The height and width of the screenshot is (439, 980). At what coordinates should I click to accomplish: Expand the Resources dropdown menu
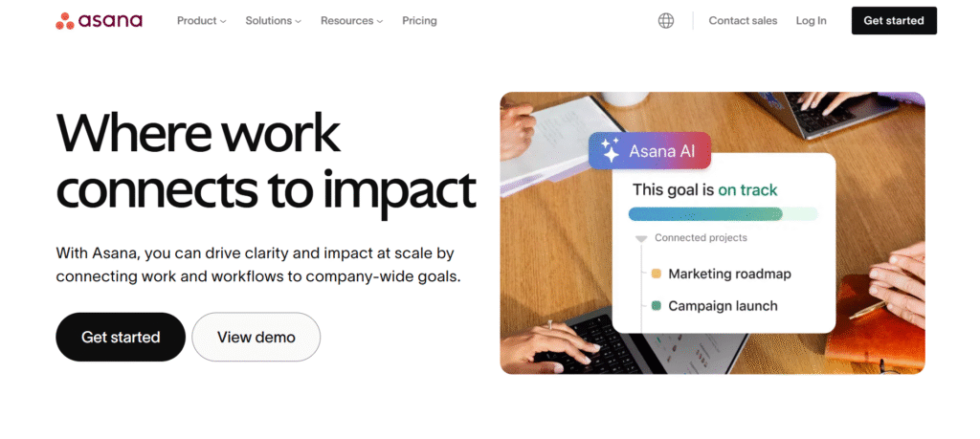click(351, 20)
